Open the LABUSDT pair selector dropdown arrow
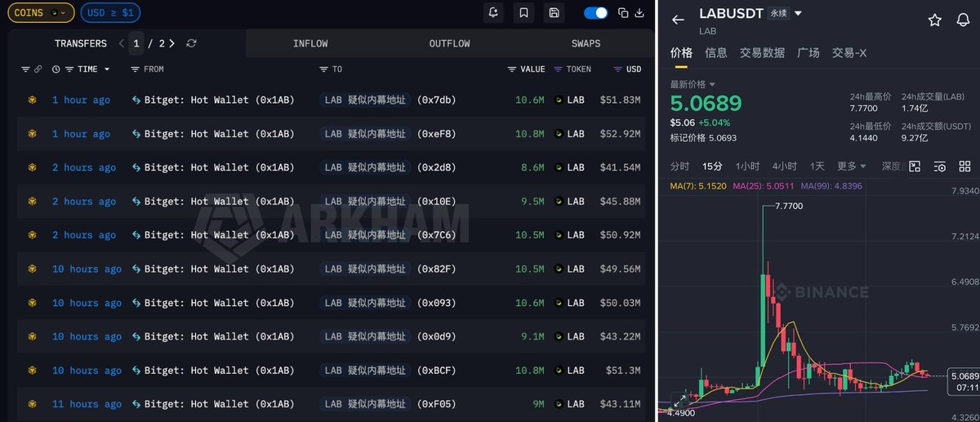Screen dimensions: 980x422 798,14
